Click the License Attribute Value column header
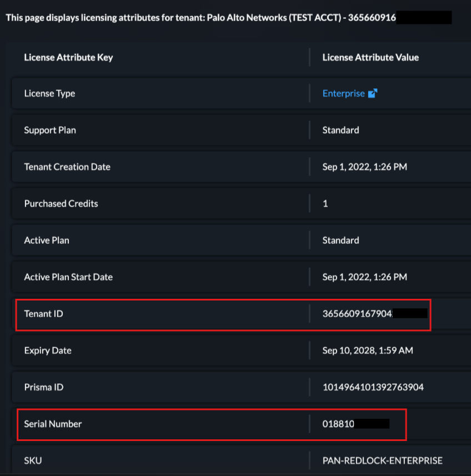Image resolution: width=471 pixels, height=476 pixels. [370, 57]
